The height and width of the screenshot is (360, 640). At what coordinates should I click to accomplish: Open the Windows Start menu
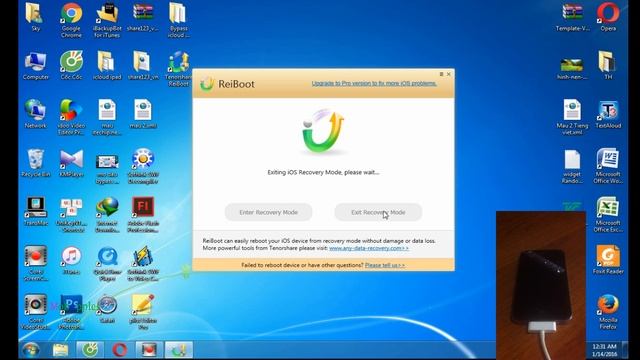pyautogui.click(x=31, y=350)
